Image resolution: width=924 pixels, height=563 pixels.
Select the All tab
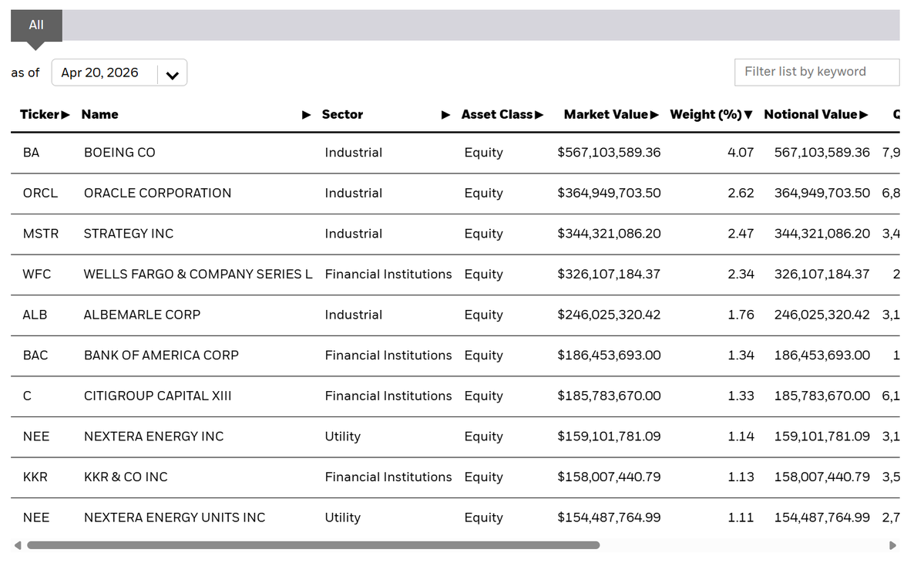click(36, 25)
